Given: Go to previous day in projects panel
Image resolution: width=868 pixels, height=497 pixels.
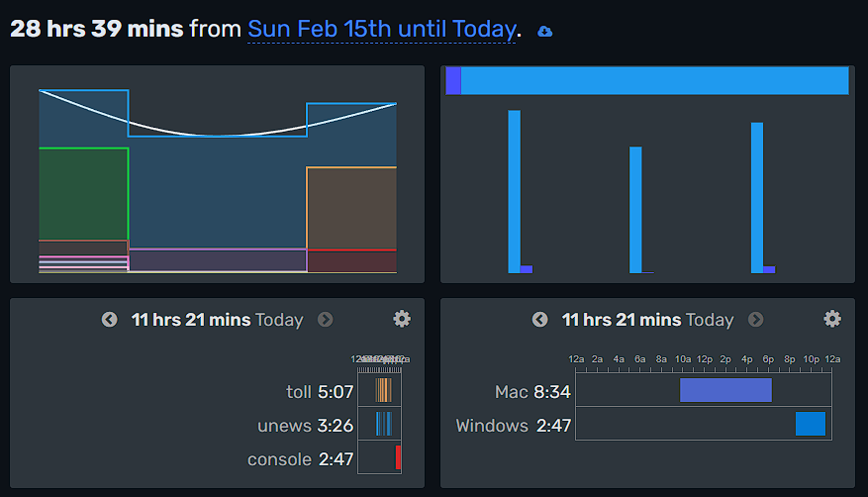Looking at the screenshot, I should [x=110, y=320].
